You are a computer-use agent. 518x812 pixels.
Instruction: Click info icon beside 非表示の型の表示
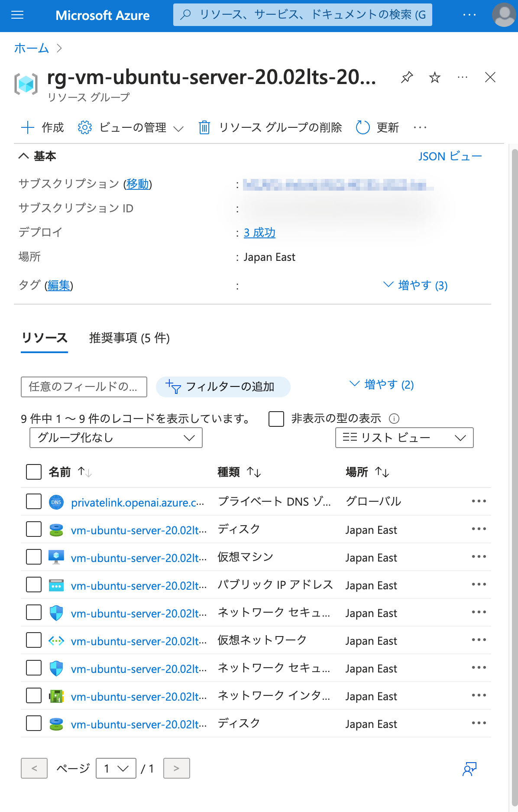pos(394,419)
